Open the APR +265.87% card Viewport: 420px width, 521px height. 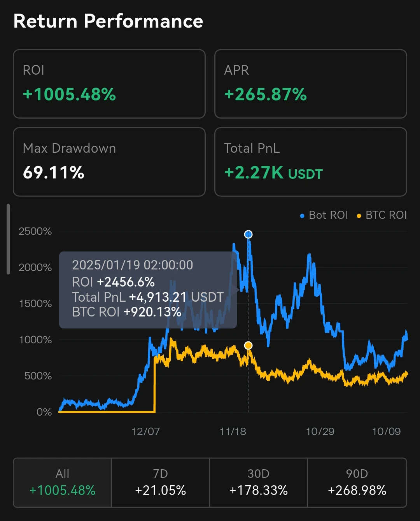coord(311,84)
